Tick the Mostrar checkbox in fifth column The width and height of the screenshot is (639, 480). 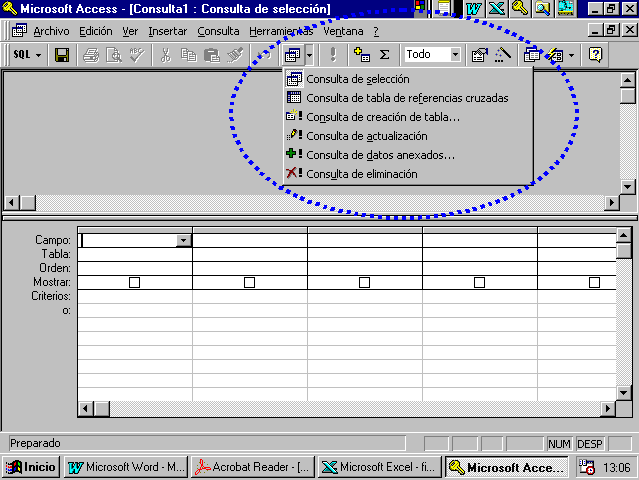click(595, 282)
